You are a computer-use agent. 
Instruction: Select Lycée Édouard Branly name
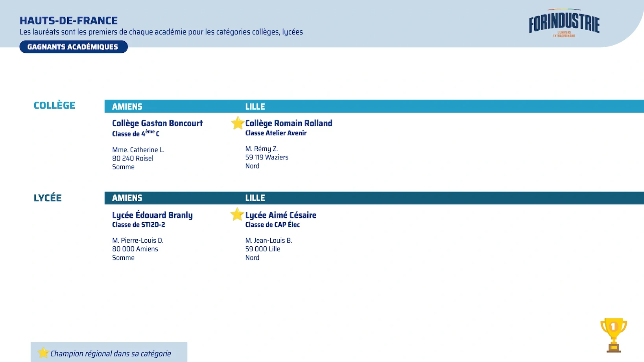[152, 215]
